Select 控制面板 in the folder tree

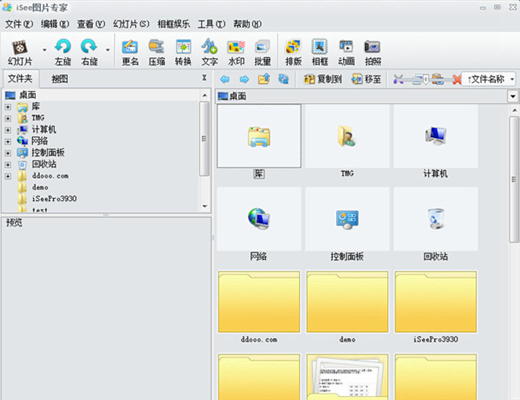pyautogui.click(x=48, y=153)
